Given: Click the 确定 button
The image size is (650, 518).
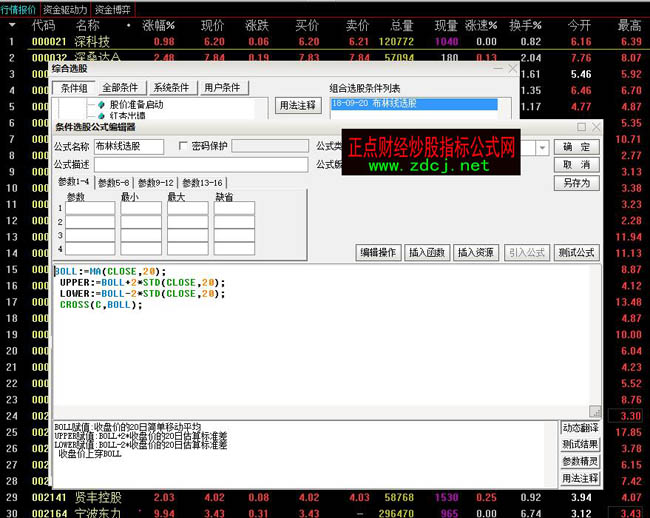Looking at the screenshot, I should (576, 147).
